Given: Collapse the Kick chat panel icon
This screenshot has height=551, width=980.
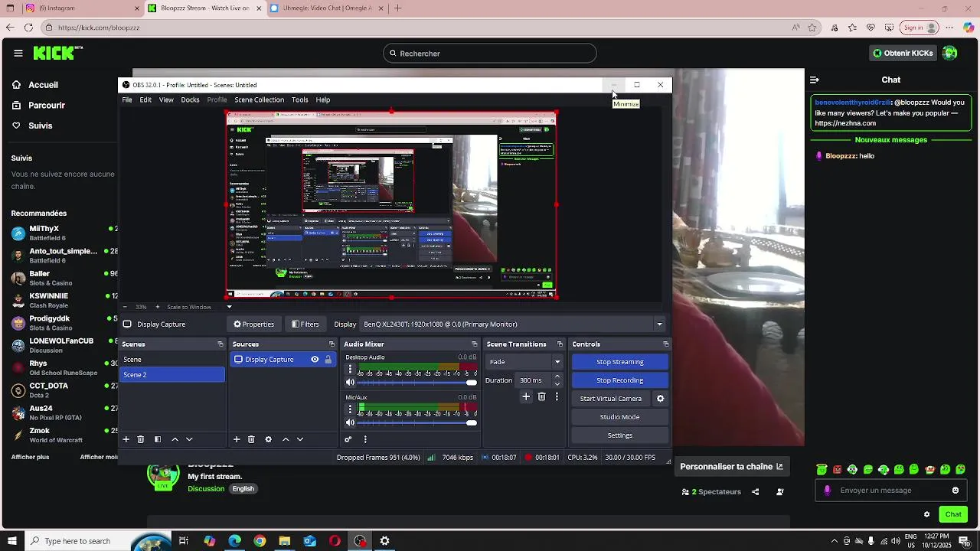Looking at the screenshot, I should (815, 80).
